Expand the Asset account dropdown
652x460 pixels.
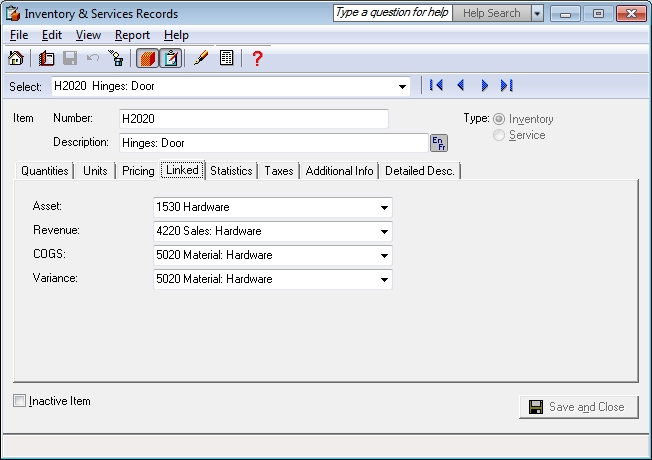pyautogui.click(x=384, y=208)
